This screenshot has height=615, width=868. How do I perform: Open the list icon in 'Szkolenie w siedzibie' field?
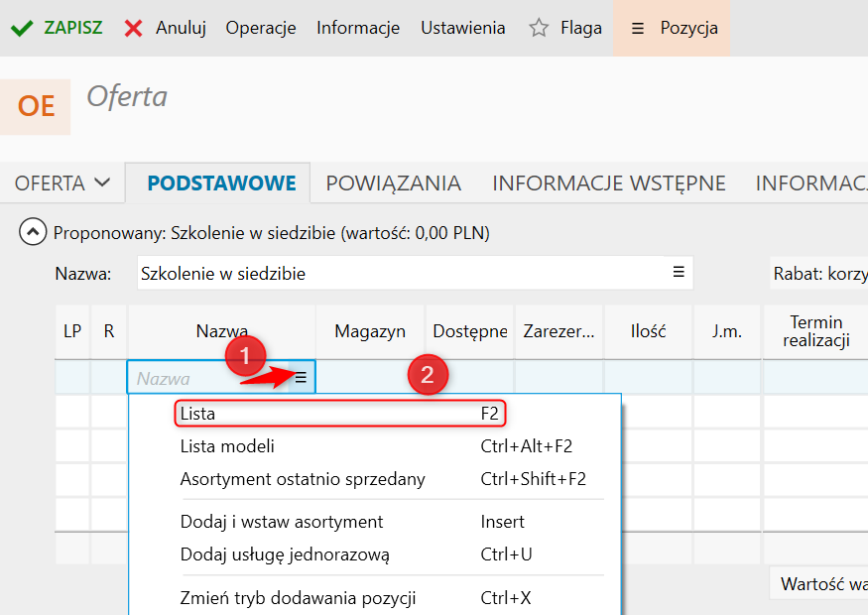(x=679, y=272)
